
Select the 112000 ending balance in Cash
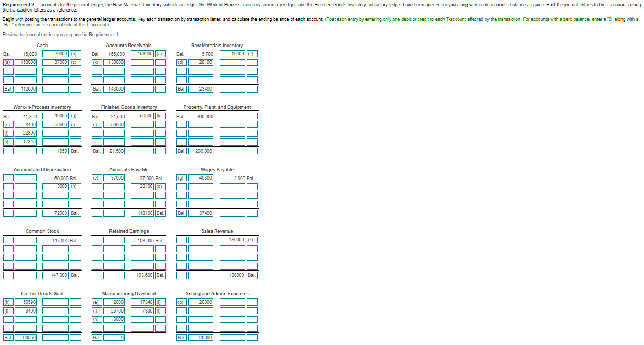point(25,88)
